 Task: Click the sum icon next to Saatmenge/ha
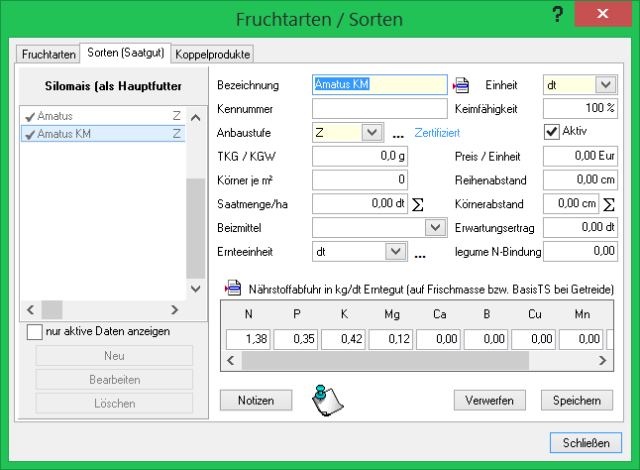coord(418,204)
